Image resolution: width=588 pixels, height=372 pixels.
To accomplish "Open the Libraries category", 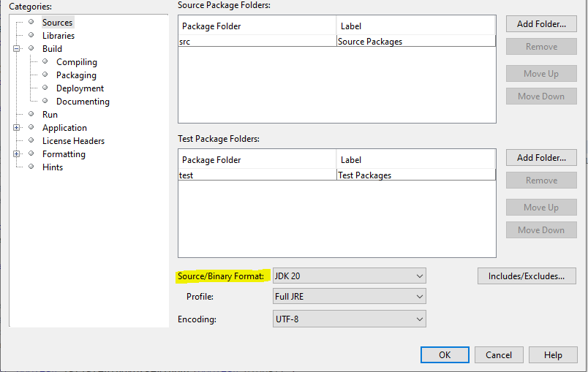I will click(58, 36).
